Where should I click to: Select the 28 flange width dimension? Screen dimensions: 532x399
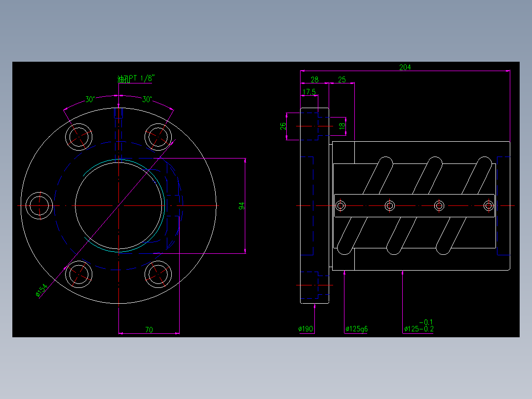(x=314, y=80)
